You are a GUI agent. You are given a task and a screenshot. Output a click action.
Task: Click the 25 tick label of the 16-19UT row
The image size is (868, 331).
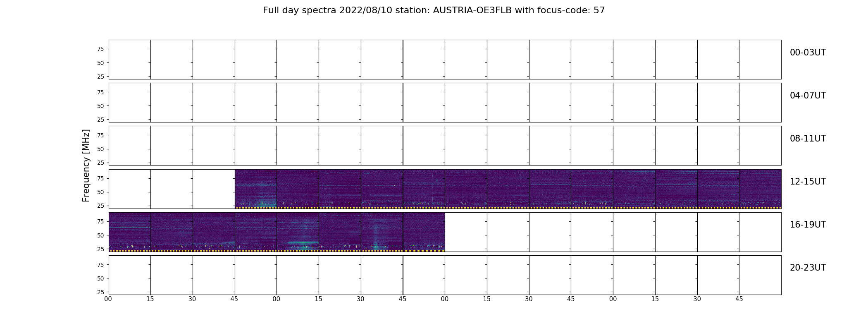(100, 249)
